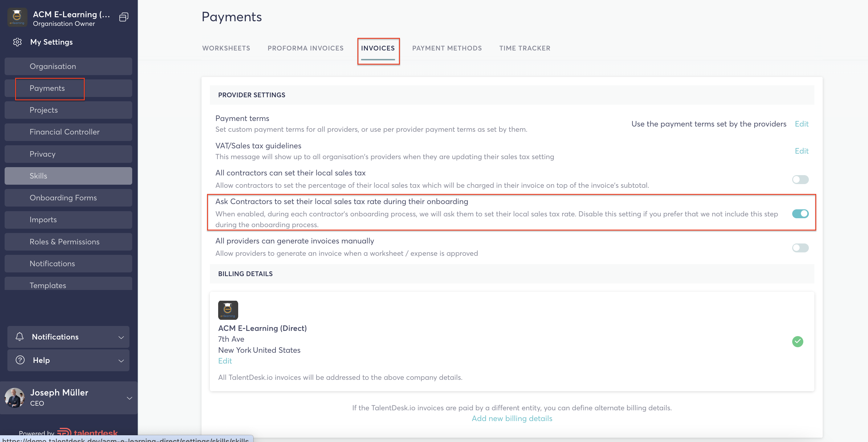
Task: Click the 'Use the payment terms set by the providers' text
Action: 709,124
